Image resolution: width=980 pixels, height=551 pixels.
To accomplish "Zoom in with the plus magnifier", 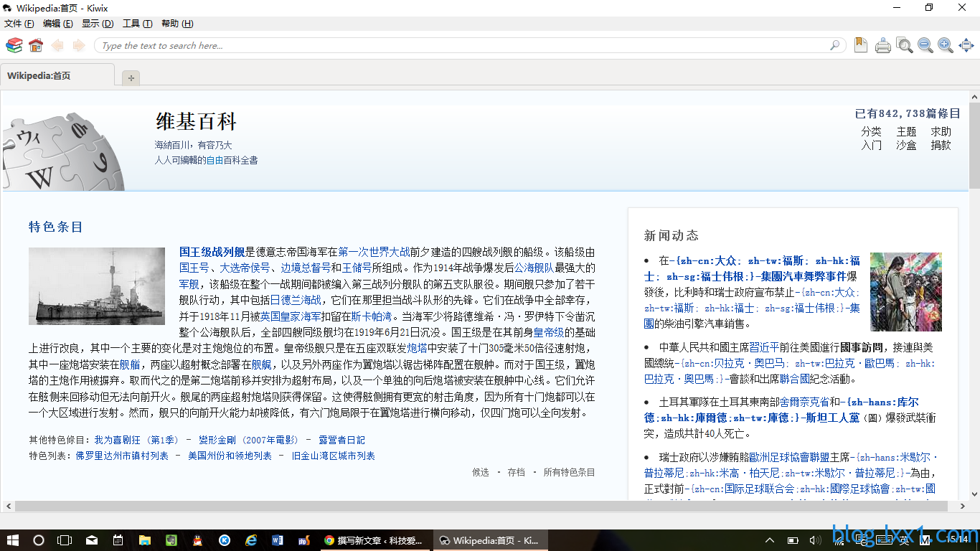I will pos(946,46).
